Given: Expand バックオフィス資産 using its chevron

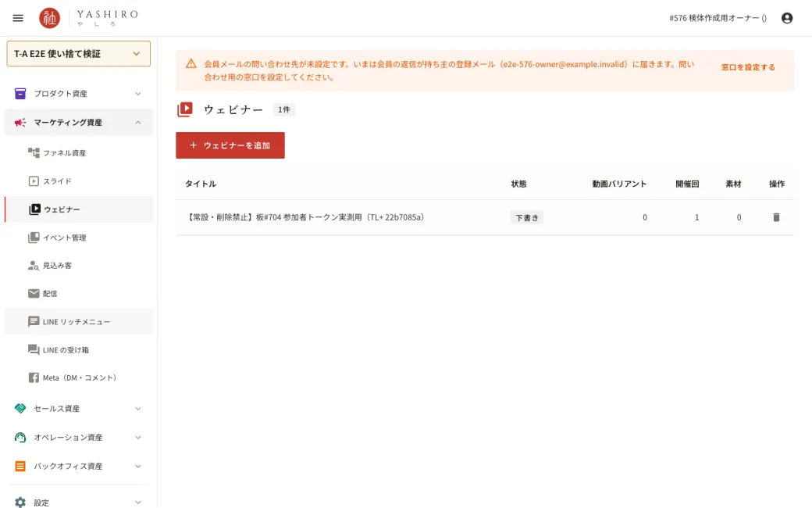Looking at the screenshot, I should point(138,466).
